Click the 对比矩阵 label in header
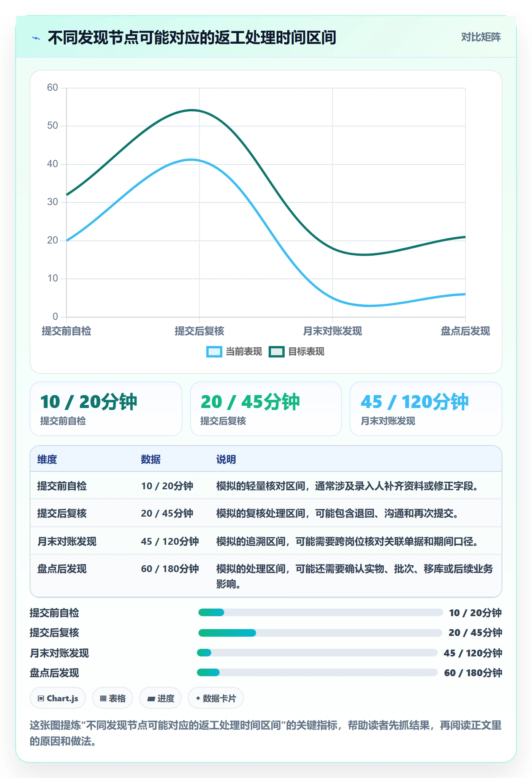Viewport: 532px width, 778px height. pyautogui.click(x=481, y=37)
